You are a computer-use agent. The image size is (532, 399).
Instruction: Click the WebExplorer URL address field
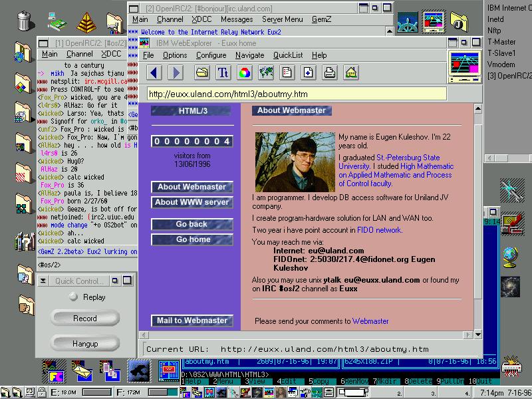click(x=297, y=94)
